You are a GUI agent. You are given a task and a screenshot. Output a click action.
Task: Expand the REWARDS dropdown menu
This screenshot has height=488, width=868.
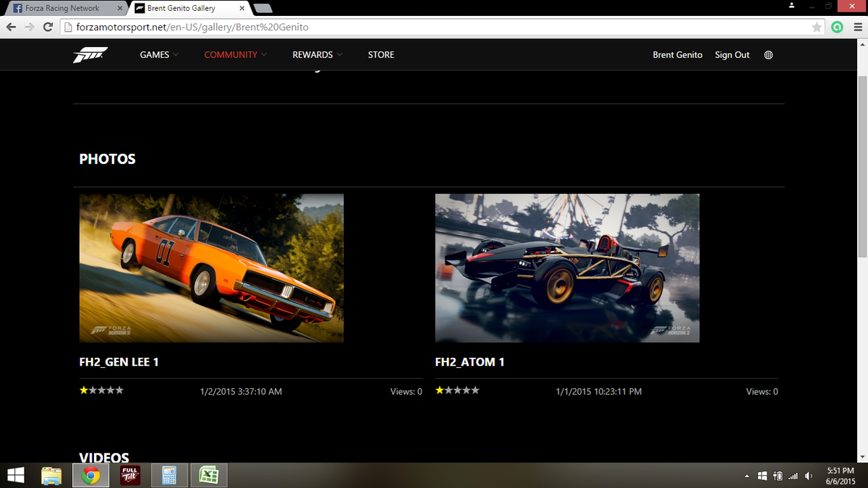pyautogui.click(x=318, y=55)
